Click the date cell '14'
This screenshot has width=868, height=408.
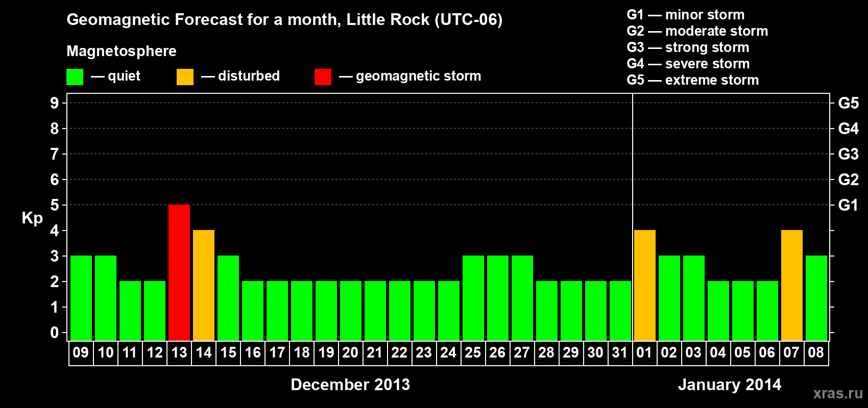pos(204,353)
